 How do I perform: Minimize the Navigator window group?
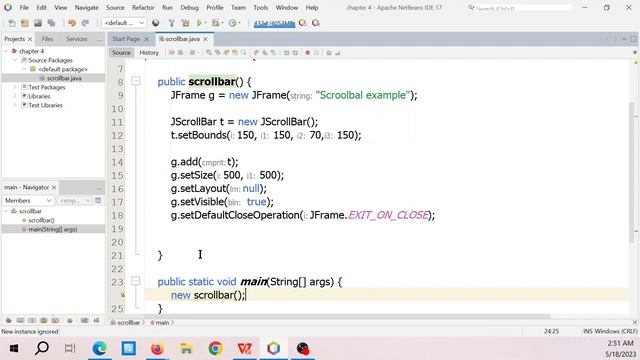[x=100, y=188]
